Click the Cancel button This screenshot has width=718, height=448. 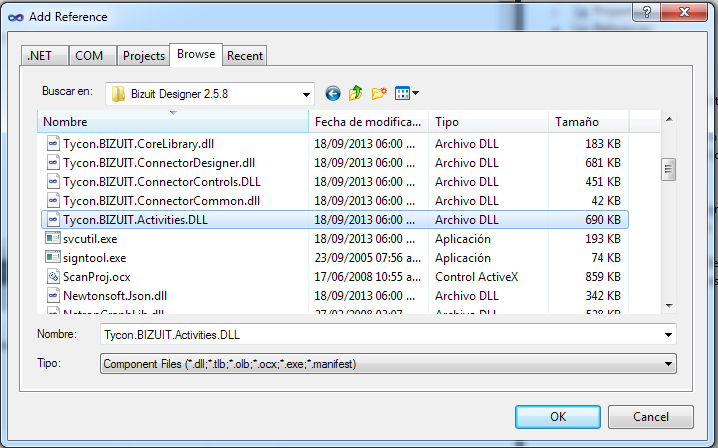pos(651,417)
